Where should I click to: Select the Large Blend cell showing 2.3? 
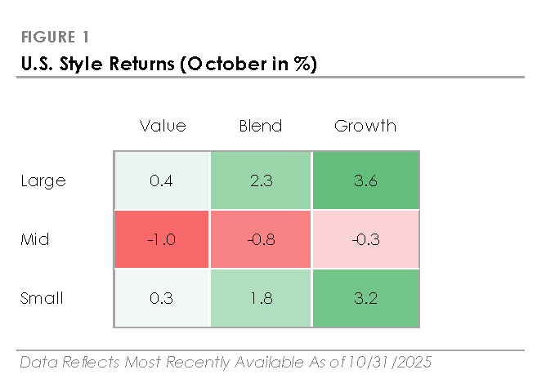coord(261,180)
